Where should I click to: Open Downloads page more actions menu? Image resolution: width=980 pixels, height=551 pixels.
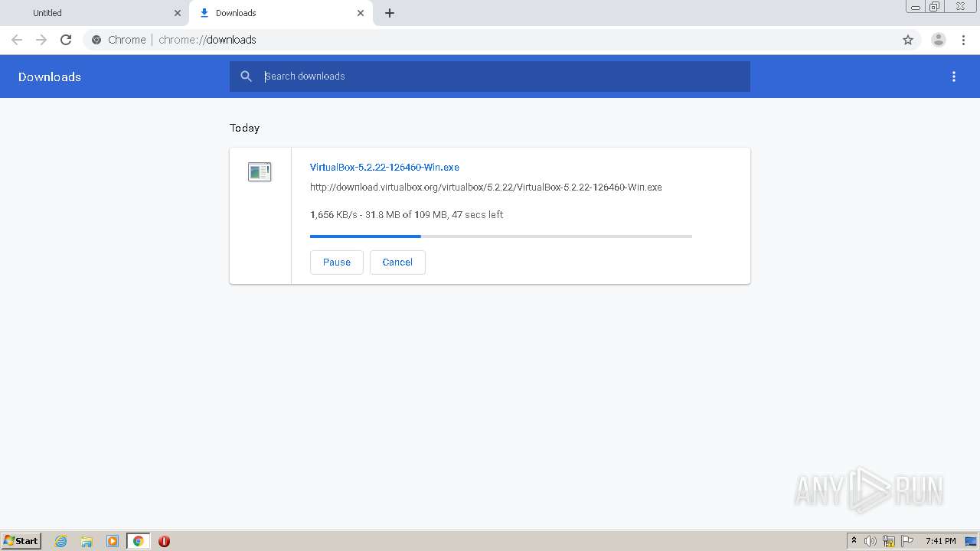954,77
